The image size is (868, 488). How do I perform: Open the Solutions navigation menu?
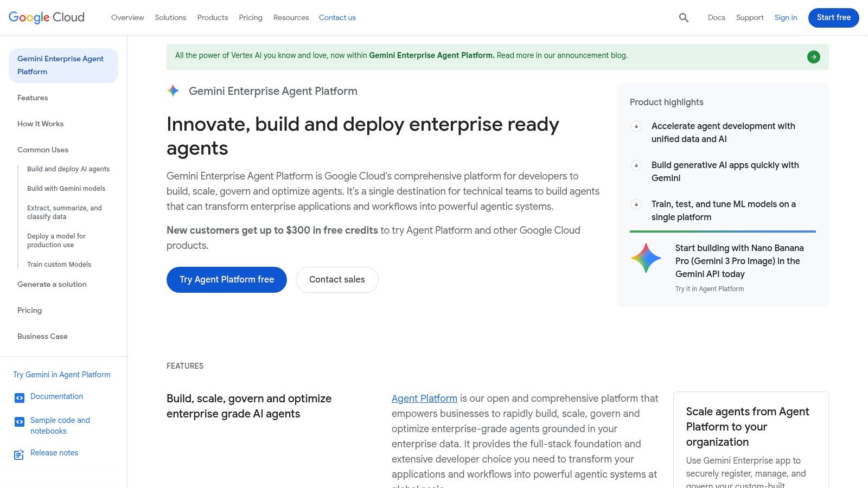point(170,17)
